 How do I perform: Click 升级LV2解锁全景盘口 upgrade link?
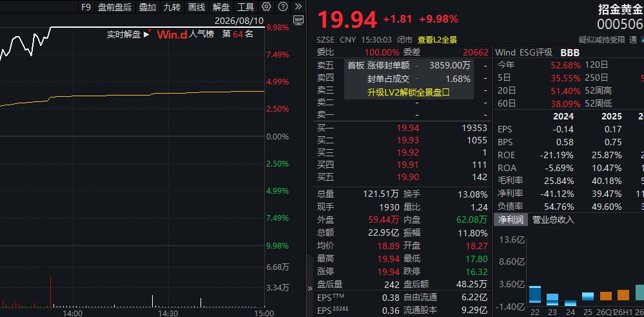409,92
